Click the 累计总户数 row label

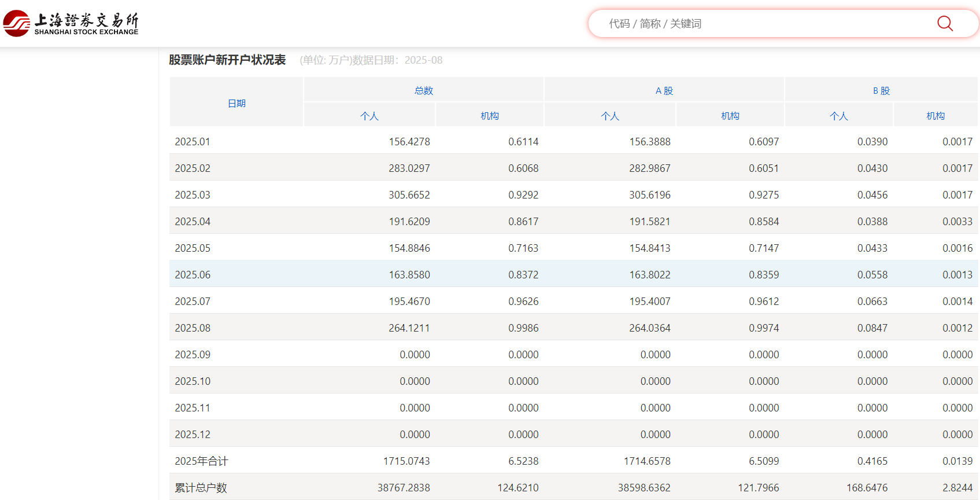tap(201, 488)
